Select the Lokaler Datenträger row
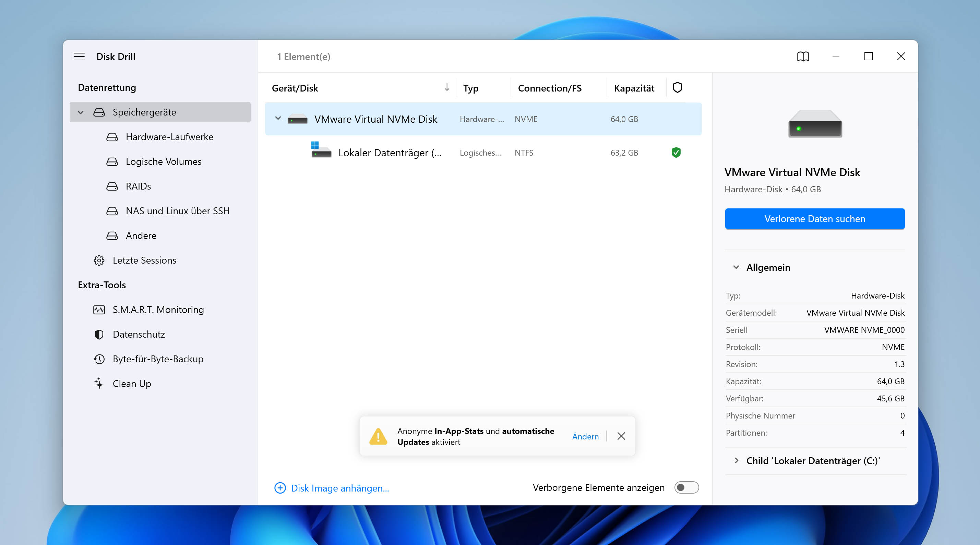This screenshot has width=980, height=545. coord(483,153)
